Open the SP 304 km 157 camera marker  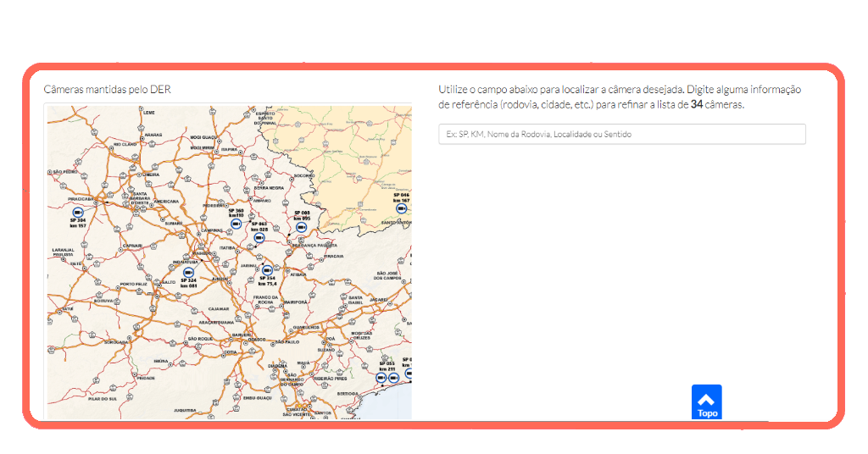click(78, 213)
